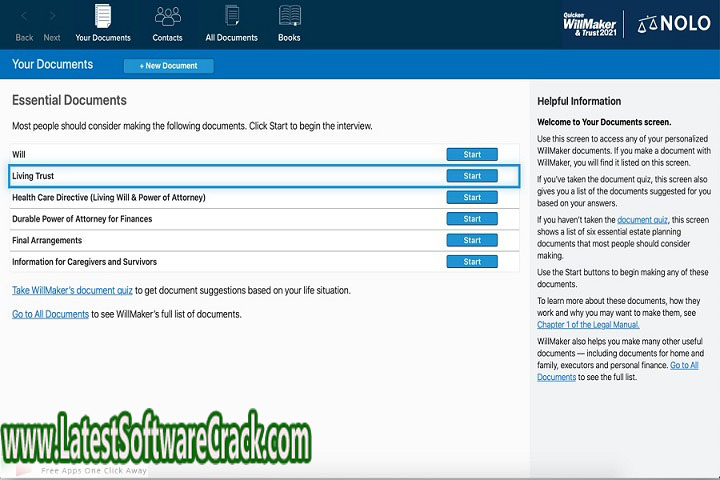Screen dimensions: 720x480
Task: Select Durable Power of Attorney for Finances text
Action: click(82, 219)
